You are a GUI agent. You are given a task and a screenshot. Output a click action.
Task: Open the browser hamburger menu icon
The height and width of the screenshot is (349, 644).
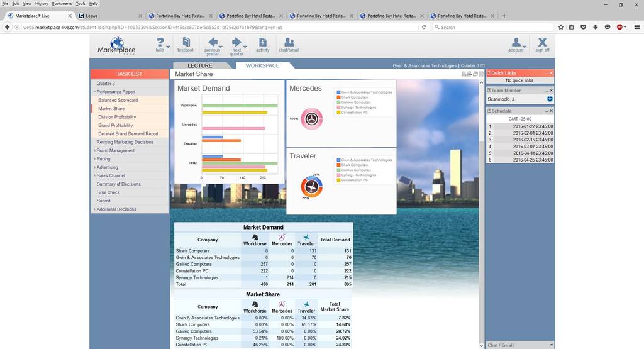pyautogui.click(x=637, y=27)
